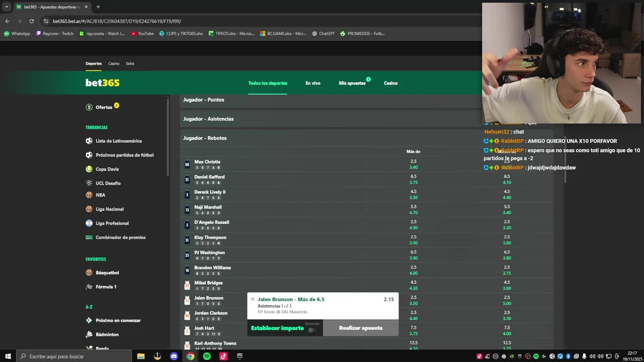This screenshot has height=362, width=644.
Task: Remove the Jalen Brunson bet slip selection
Action: click(x=253, y=300)
